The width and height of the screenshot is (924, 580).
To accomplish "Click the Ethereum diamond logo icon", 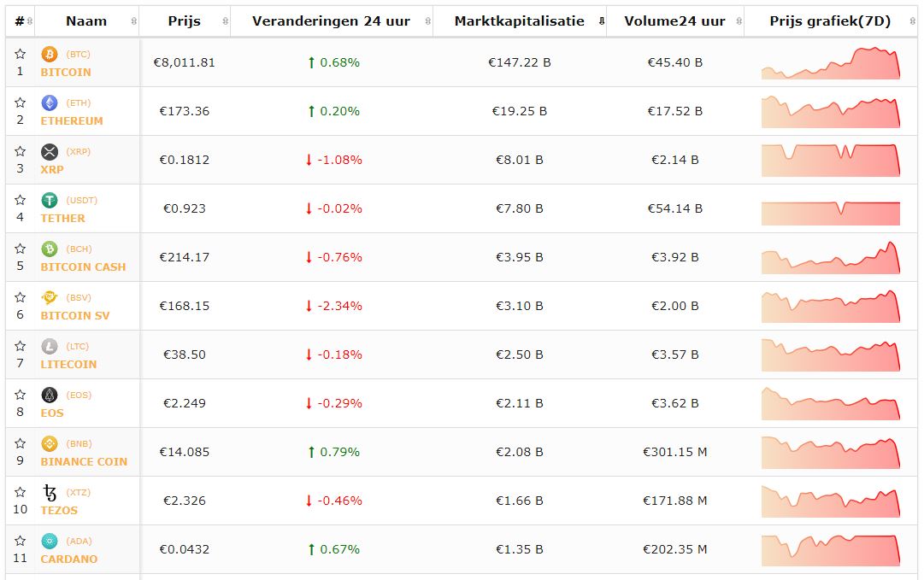I will (50, 103).
